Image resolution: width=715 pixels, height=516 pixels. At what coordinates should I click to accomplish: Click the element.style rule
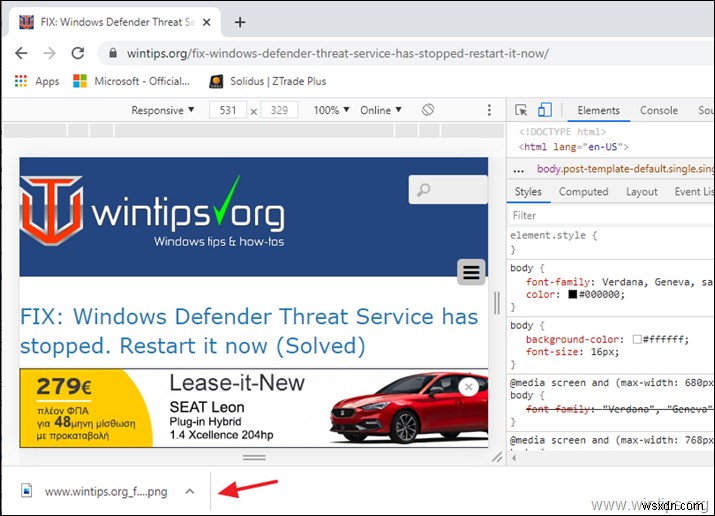click(x=553, y=235)
